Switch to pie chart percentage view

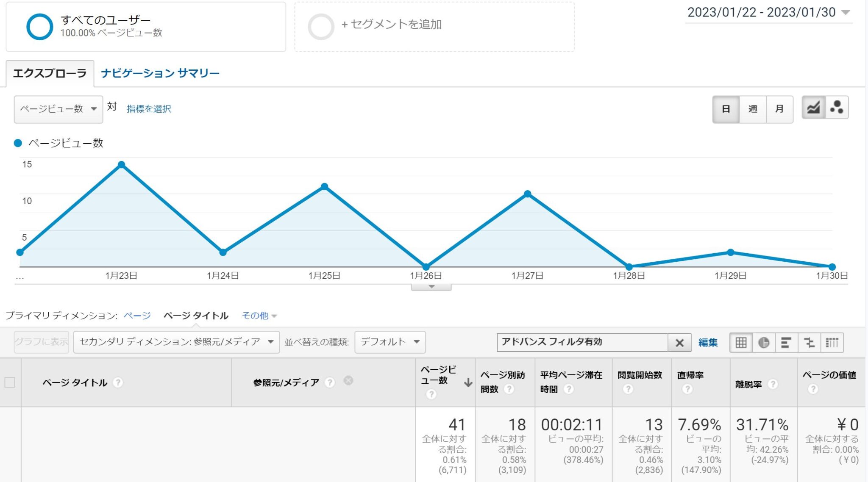[x=764, y=342]
